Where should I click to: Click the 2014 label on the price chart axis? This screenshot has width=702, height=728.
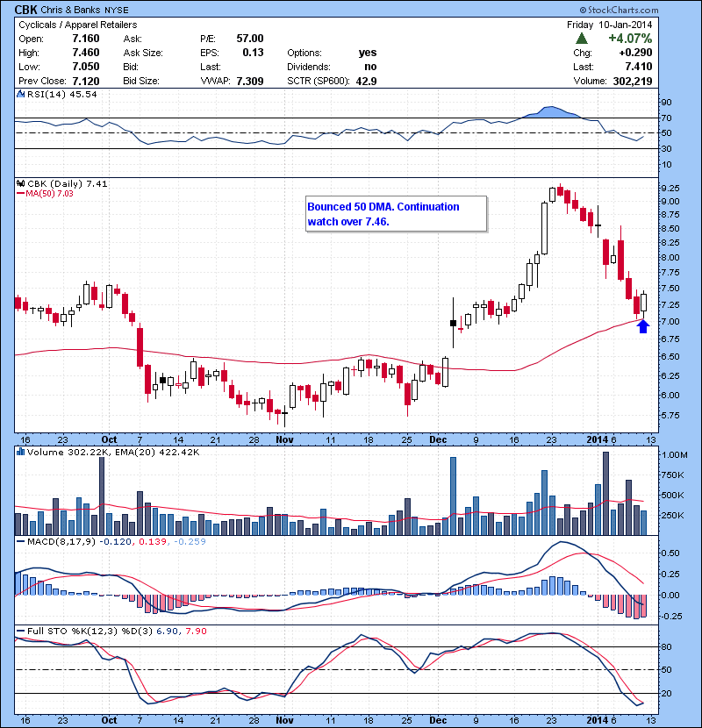pyautogui.click(x=597, y=439)
